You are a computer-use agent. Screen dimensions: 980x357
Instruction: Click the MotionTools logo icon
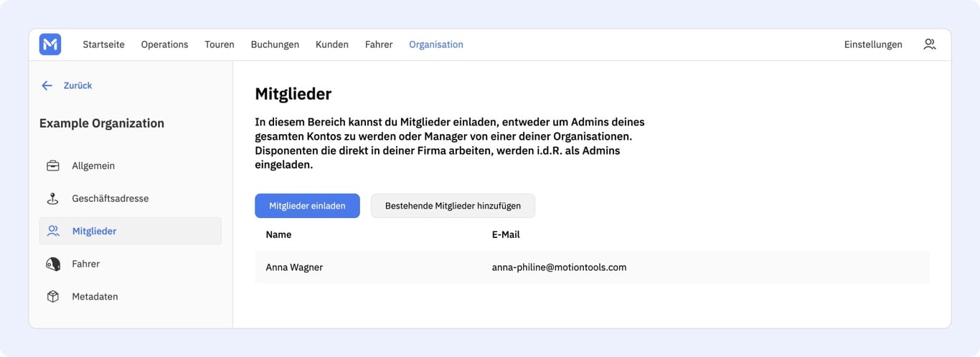coord(50,44)
